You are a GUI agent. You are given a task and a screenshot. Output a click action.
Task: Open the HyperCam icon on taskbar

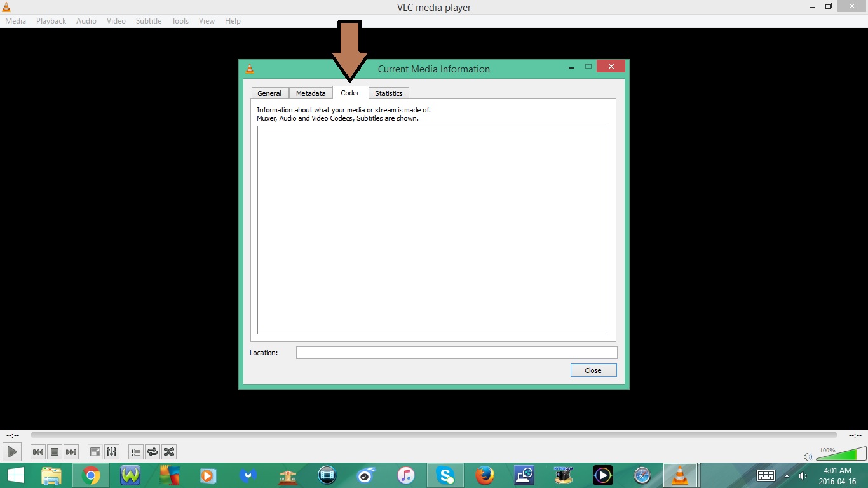pyautogui.click(x=564, y=475)
